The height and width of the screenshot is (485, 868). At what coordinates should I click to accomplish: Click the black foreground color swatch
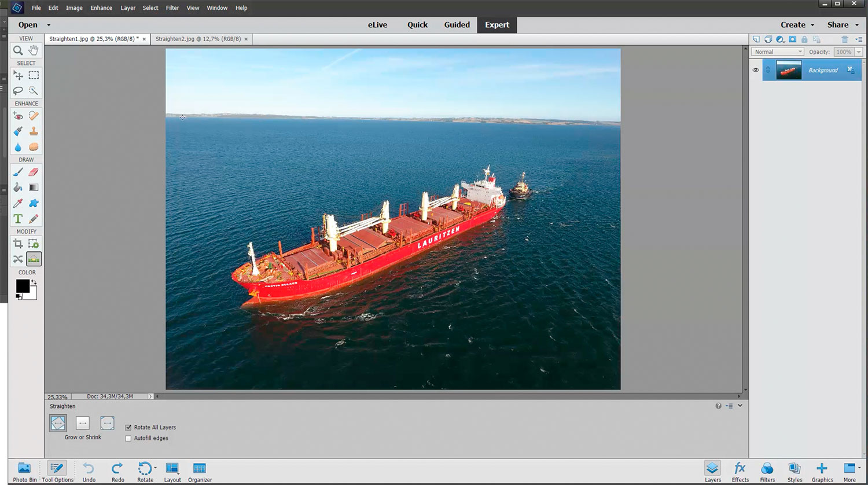[22, 285]
